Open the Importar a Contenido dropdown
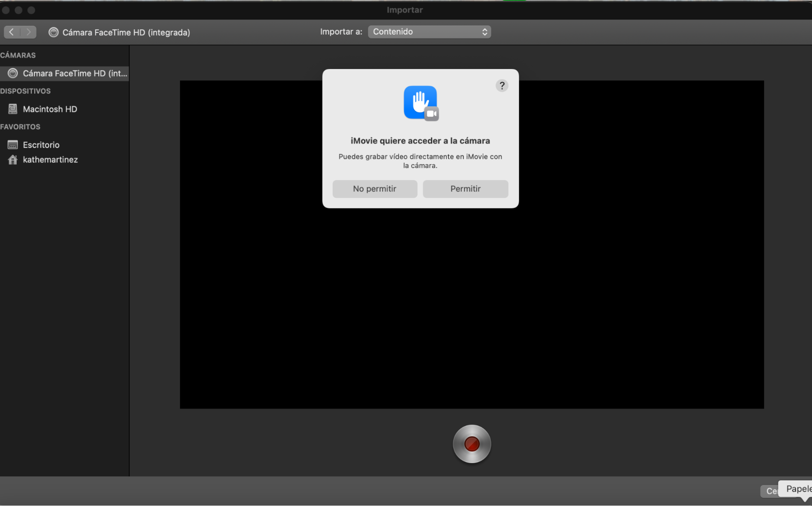812x506 pixels. click(x=429, y=32)
